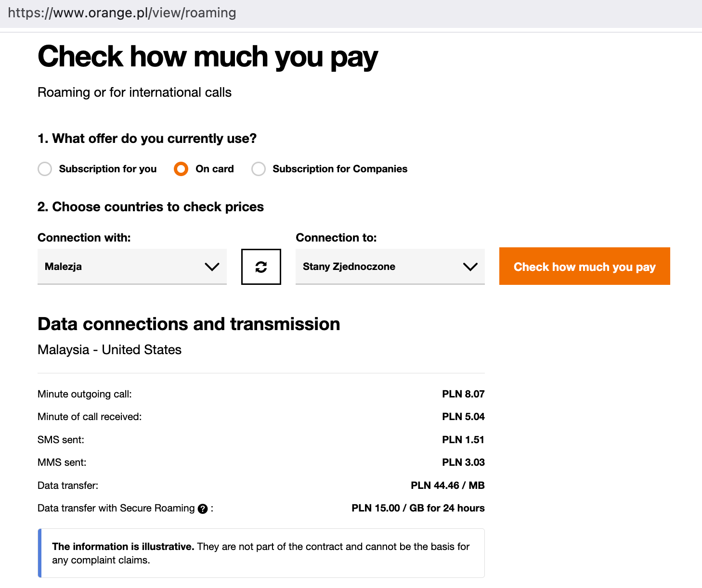Click the 'PLN 15.00 / GB for 24 hours' price
The image size is (702, 588).
tap(418, 508)
